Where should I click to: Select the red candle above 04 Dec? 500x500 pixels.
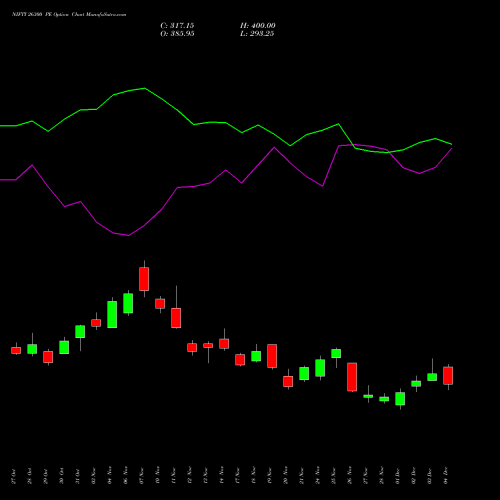(x=448, y=376)
